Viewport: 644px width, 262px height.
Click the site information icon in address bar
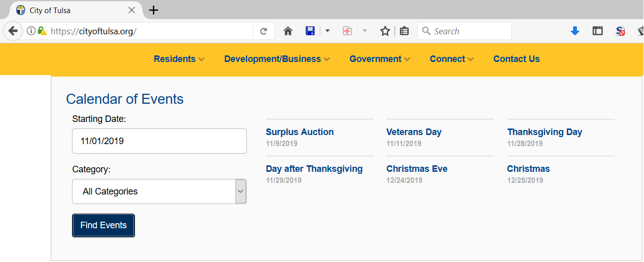31,31
